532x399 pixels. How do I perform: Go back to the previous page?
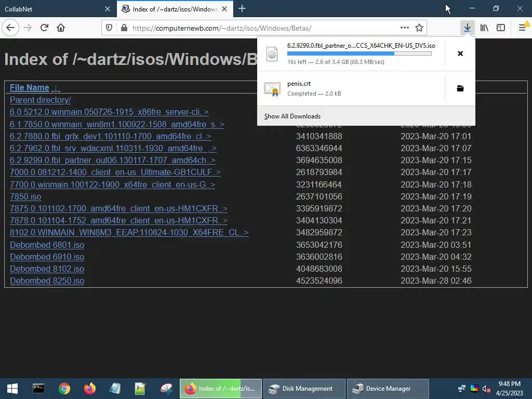(x=10, y=28)
